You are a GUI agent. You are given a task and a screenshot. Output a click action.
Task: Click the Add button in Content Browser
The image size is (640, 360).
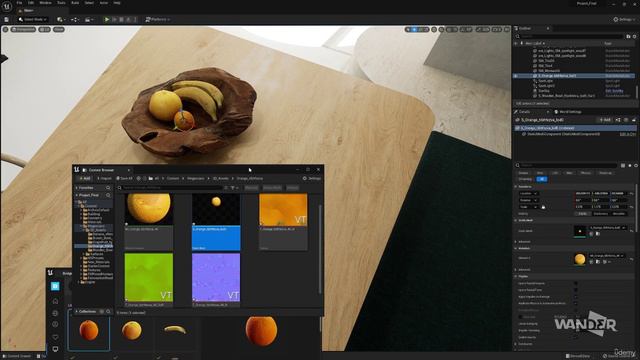click(x=84, y=178)
